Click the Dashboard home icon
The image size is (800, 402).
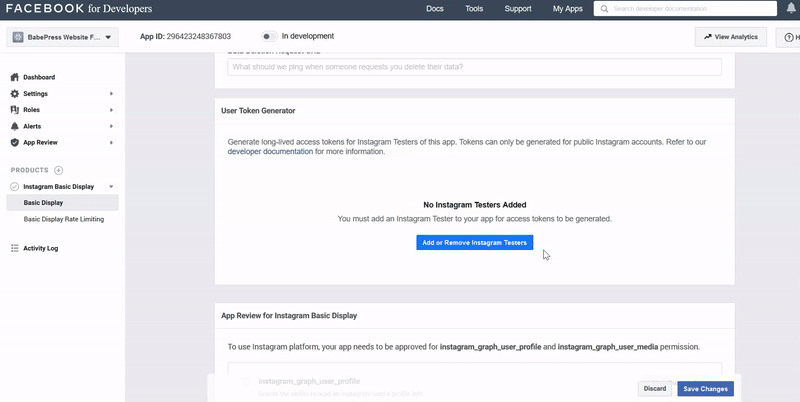click(14, 77)
